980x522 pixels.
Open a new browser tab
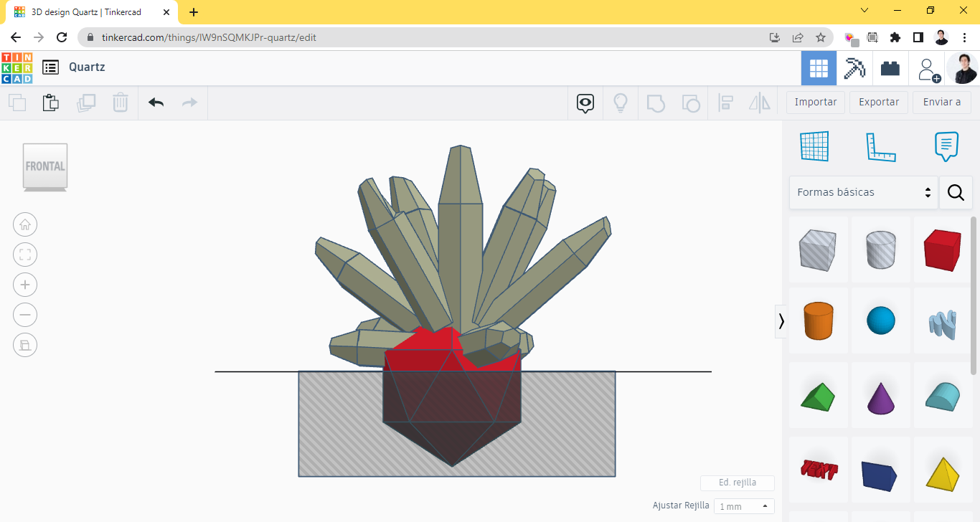point(194,12)
